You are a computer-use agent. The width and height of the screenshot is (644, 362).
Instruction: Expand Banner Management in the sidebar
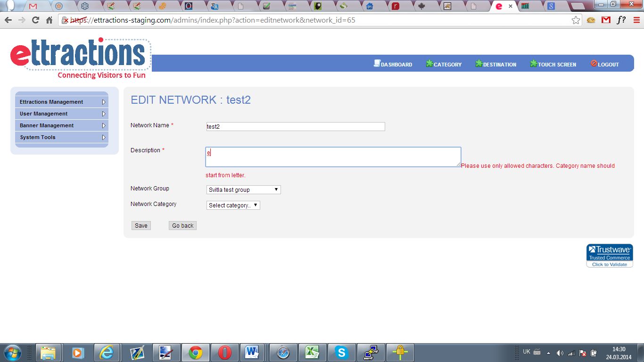(x=62, y=125)
